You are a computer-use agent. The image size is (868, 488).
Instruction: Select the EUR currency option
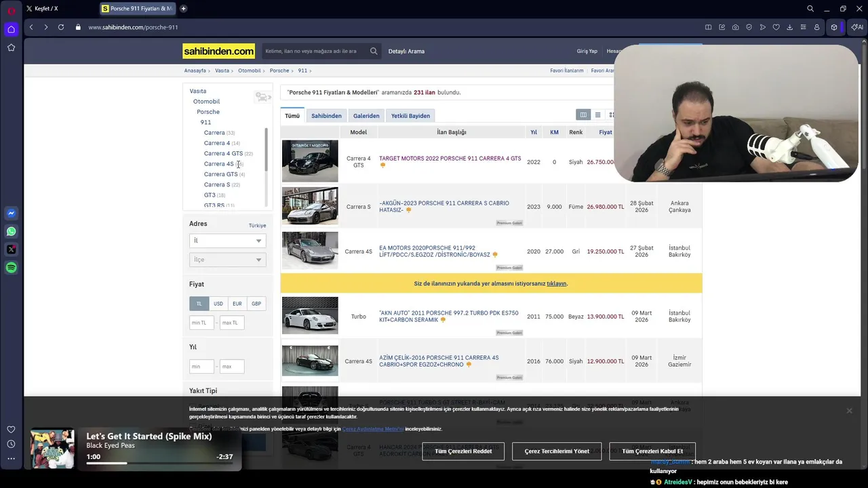(x=237, y=304)
